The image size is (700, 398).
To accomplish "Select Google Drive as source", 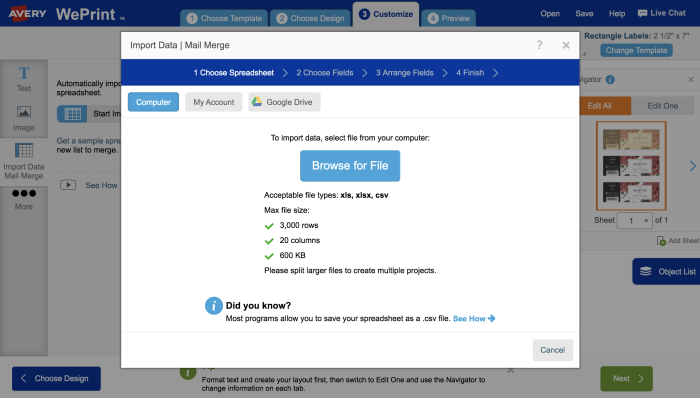I will coord(284,102).
